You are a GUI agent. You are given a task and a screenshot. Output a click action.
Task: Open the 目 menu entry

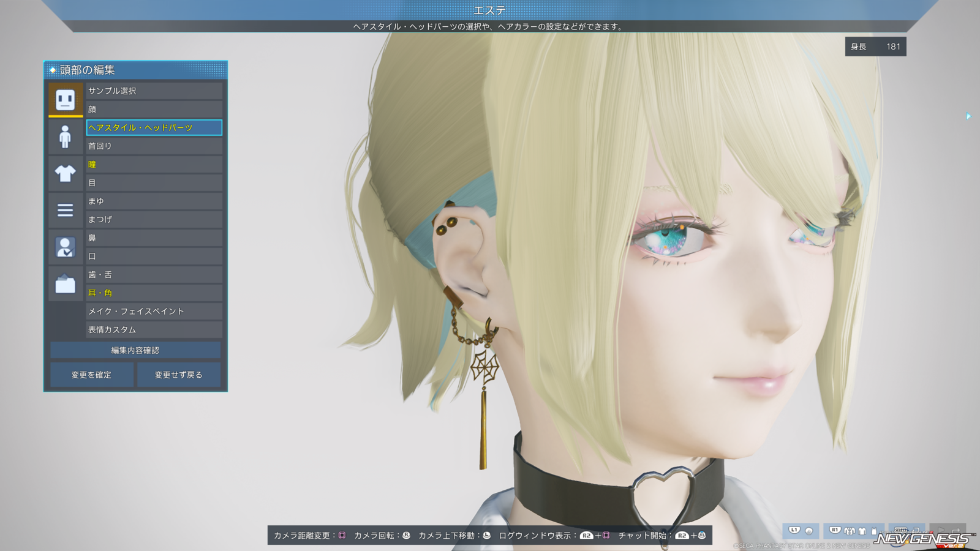154,182
